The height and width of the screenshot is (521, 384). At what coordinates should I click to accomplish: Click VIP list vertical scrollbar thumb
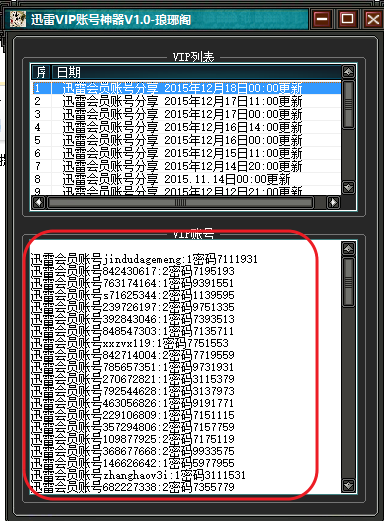pos(348,104)
